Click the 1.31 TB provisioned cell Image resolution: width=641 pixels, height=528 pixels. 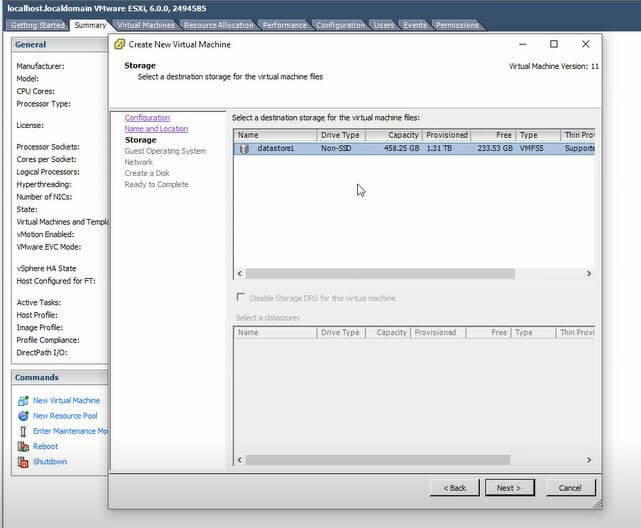click(x=439, y=148)
